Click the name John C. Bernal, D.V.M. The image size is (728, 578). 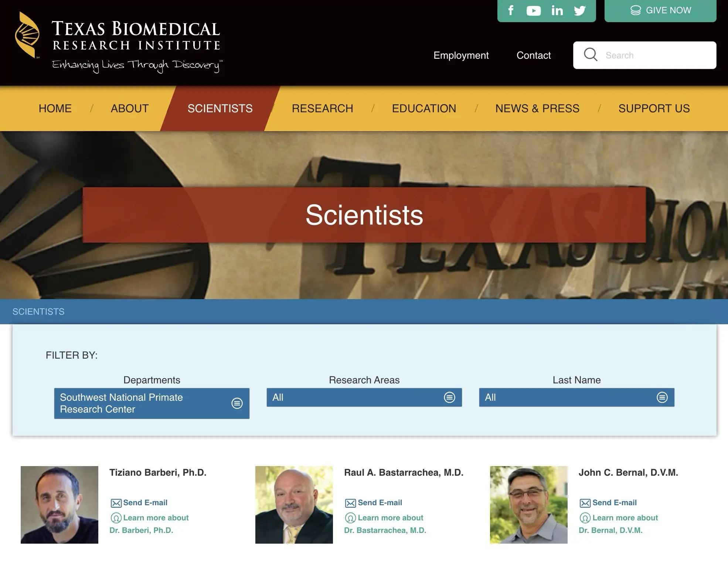coord(628,472)
